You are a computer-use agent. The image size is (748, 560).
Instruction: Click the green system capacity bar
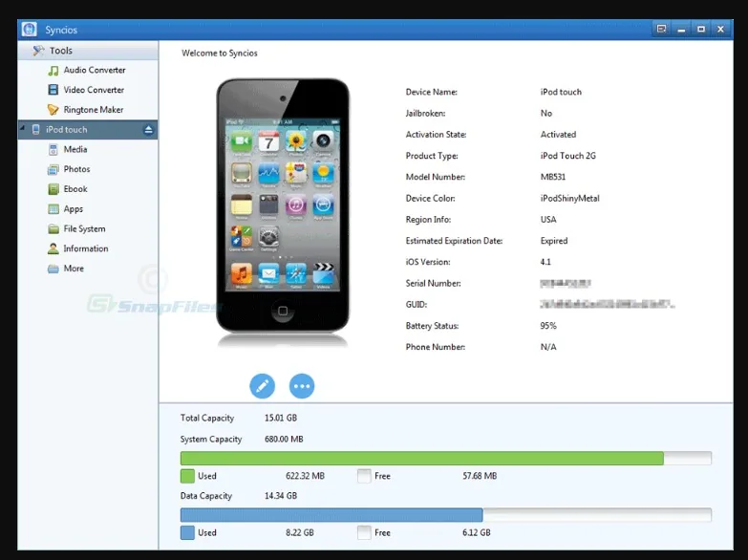[422, 459]
